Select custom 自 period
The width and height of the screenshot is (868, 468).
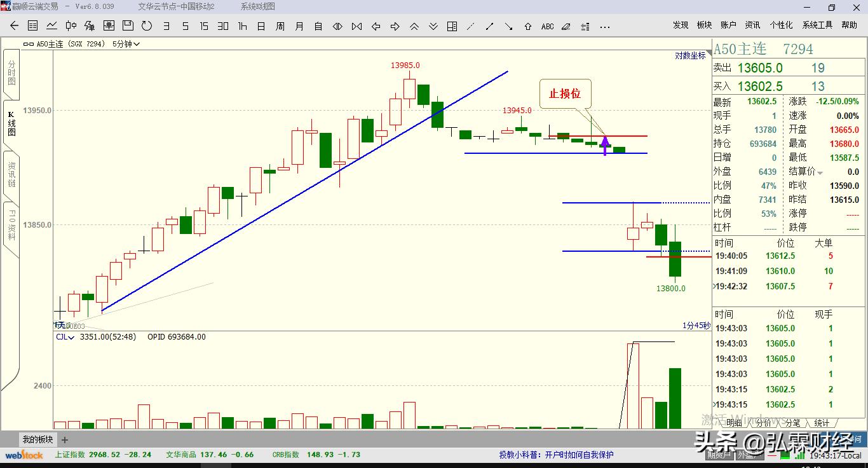[318, 26]
